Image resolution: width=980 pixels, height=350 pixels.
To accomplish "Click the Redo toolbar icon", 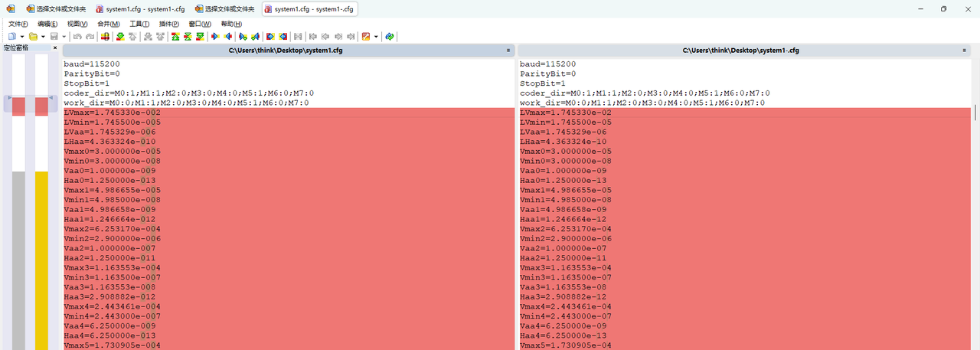I will click(x=90, y=36).
